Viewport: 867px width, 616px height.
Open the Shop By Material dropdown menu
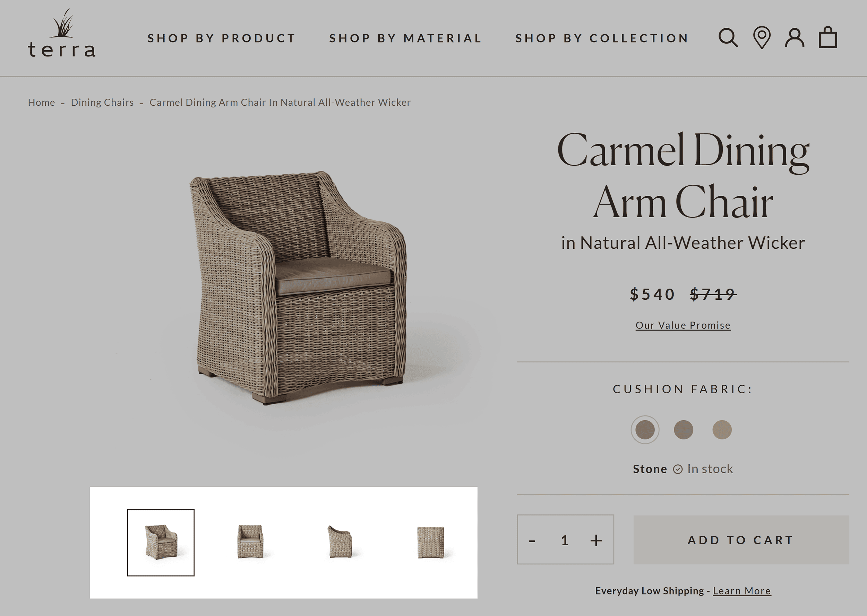406,37
